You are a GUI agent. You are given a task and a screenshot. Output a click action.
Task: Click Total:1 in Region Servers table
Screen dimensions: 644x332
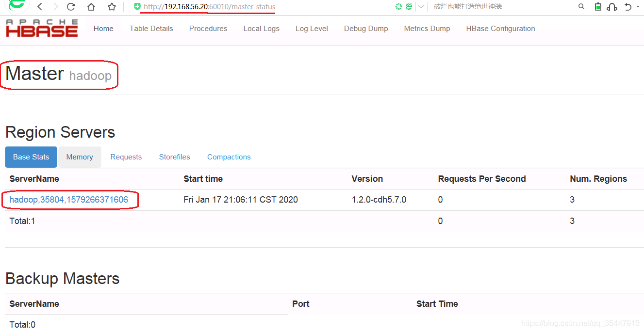tap(22, 221)
